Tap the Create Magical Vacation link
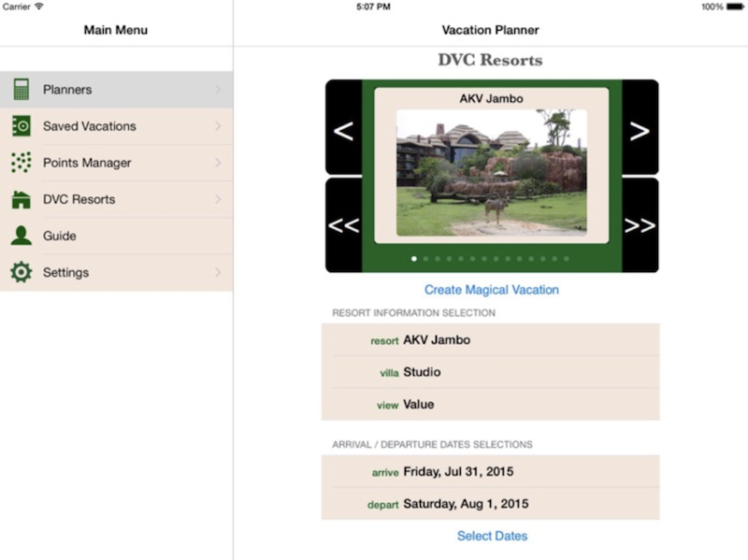Image resolution: width=748 pixels, height=560 pixels. coord(492,290)
